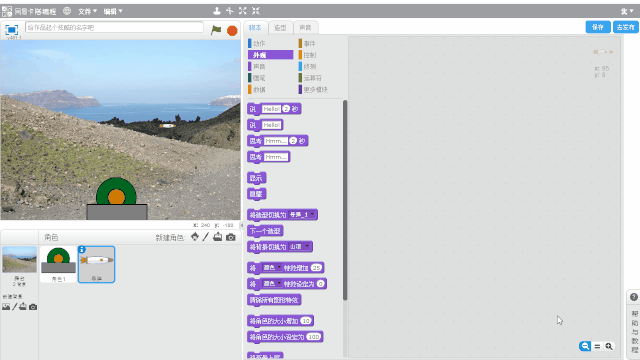Image resolution: width=640 pixels, height=360 pixels.
Task: Click the 去发布 publish button
Action: click(626, 27)
